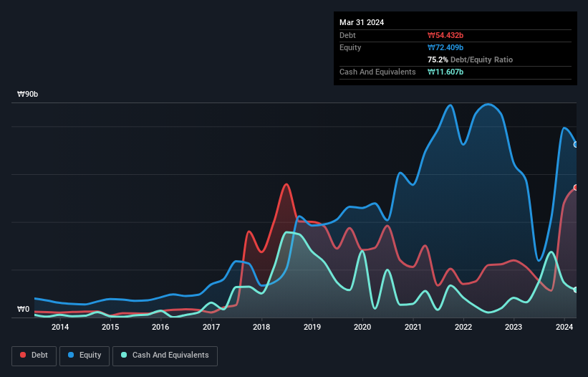Image resolution: width=588 pixels, height=377 pixels.
Task: Click the ₩90b y-axis label
Action: [27, 94]
